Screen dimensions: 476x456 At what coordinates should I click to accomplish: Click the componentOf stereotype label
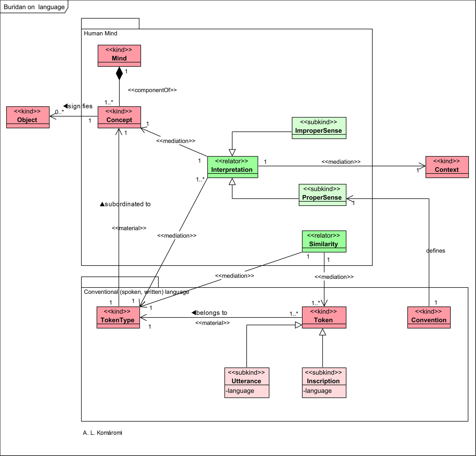[152, 90]
